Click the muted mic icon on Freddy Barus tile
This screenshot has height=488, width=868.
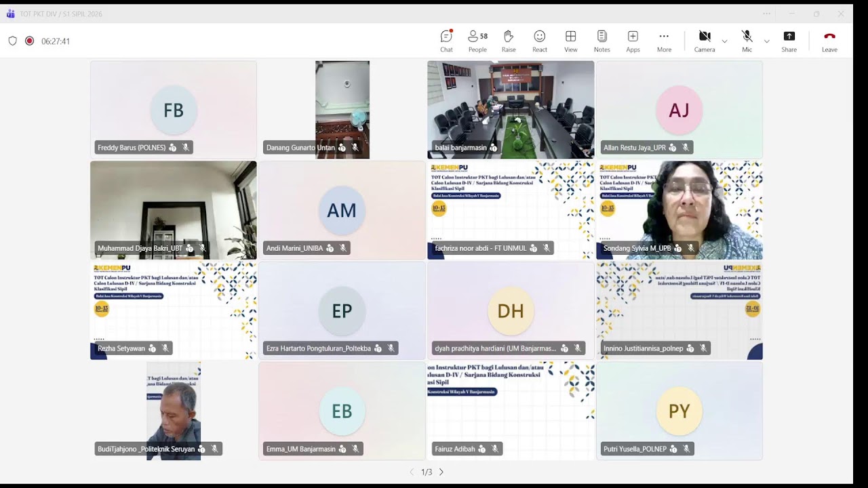(186, 147)
